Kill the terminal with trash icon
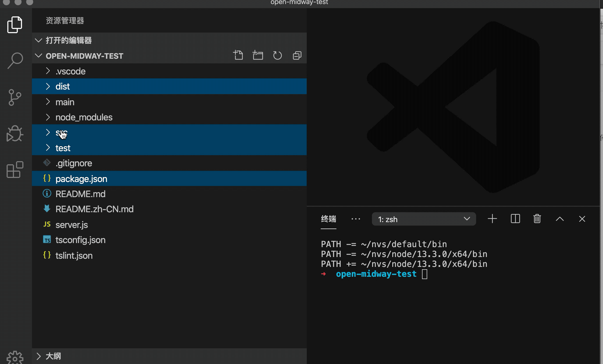 (x=537, y=219)
